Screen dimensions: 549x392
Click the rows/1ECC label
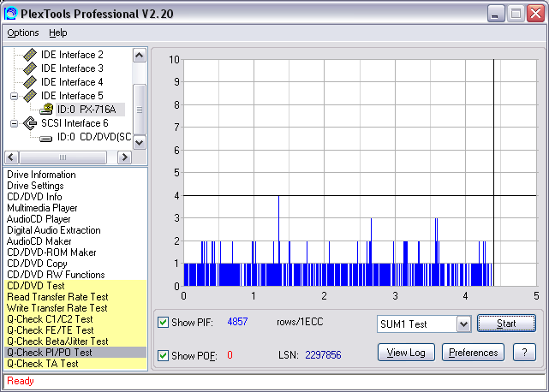(x=300, y=322)
